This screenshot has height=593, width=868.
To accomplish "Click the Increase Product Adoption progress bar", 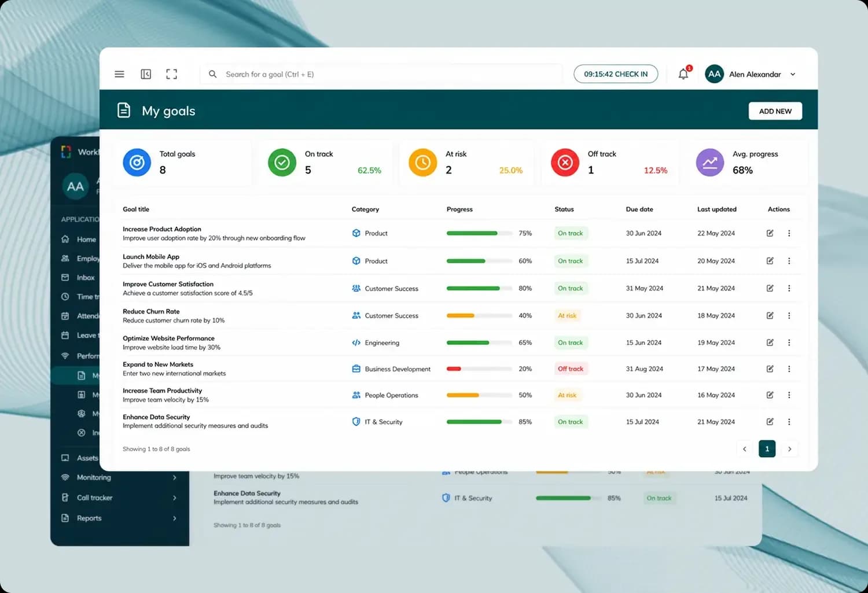I will (480, 233).
